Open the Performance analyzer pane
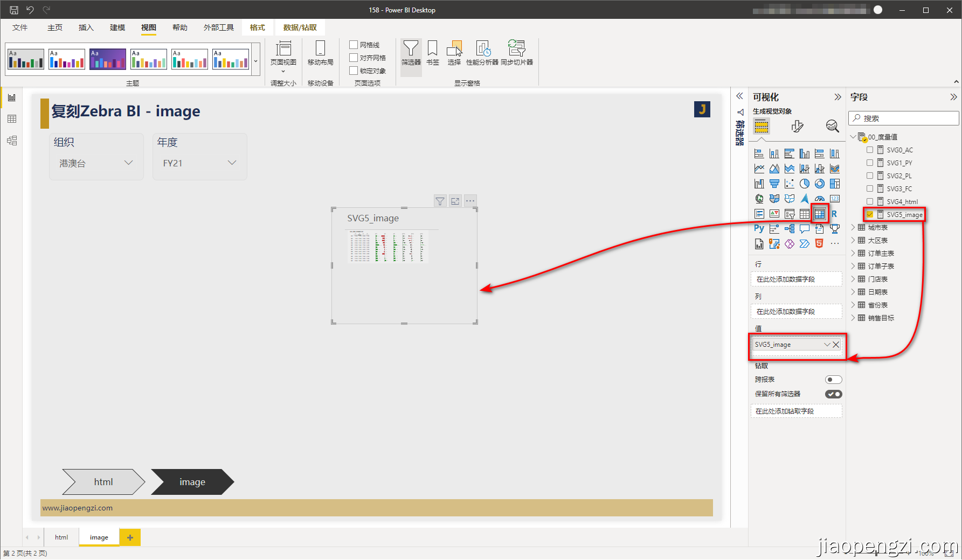The image size is (962, 560). click(482, 53)
